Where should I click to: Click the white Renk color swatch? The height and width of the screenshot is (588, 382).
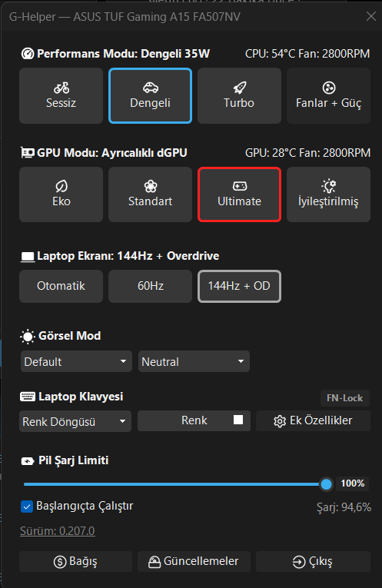pos(238,420)
